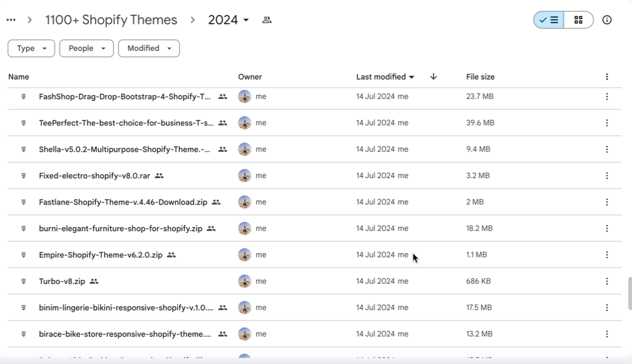Click archive file icon for Empire-Shopify-Theme-v6.2.0.zip
632x364 pixels.
tap(24, 255)
